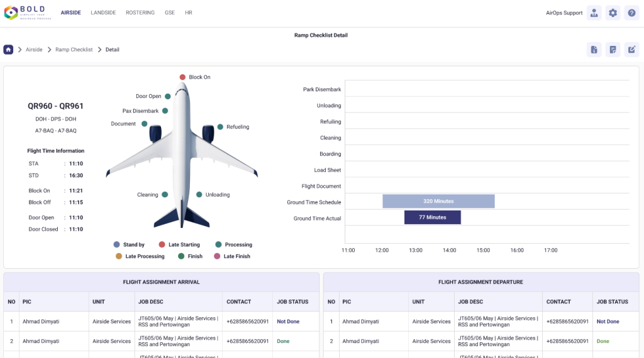Click the help question mark icon
Viewport: 644px width, 358px height.
[631, 13]
